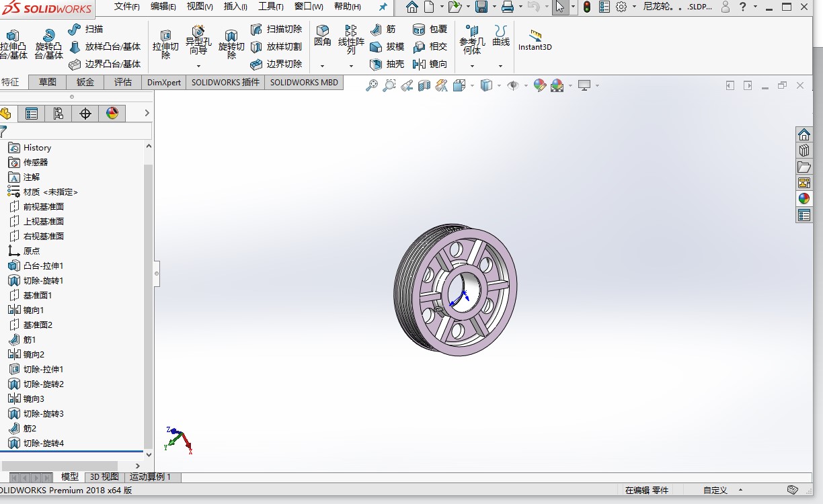823x504 pixels.
Task: Open the ConfigurationManager panel tab
Action: coord(58,114)
